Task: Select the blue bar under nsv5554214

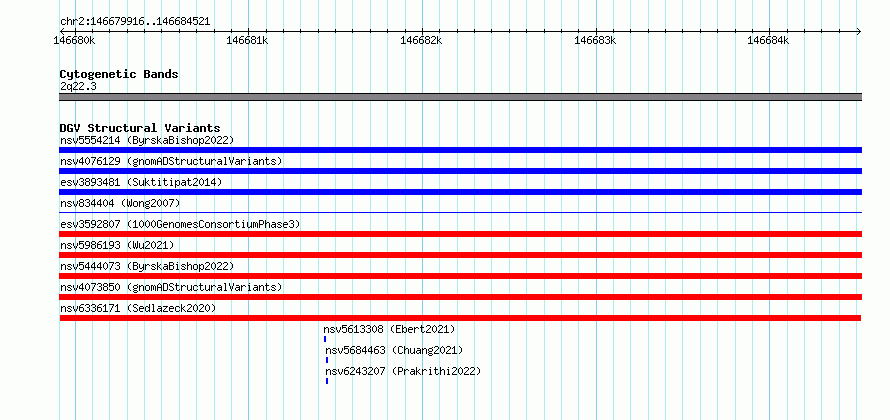Action: [x=460, y=150]
